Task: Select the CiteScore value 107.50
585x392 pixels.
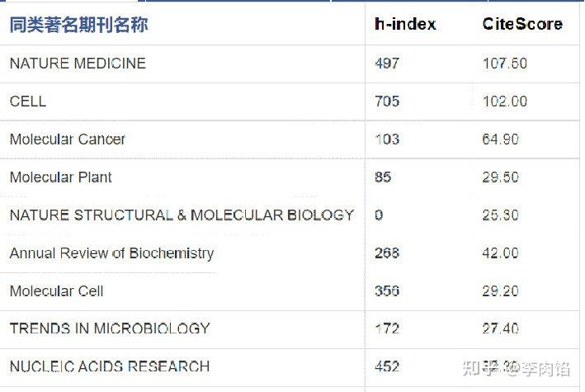Action: tap(505, 64)
